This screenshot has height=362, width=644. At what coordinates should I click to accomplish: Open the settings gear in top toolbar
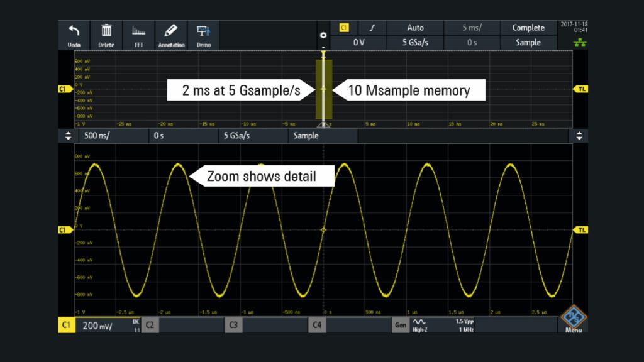(323, 36)
